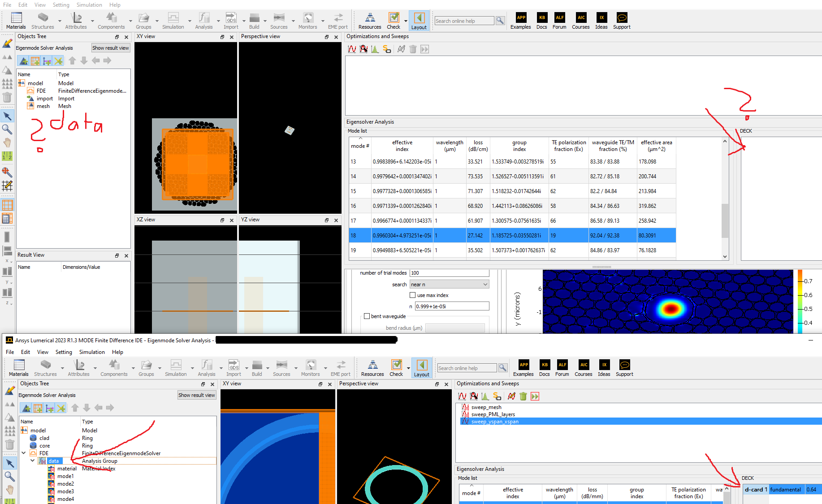Open Setting menu in top window
Screen dimensions: 822x504
pyautogui.click(x=61, y=5)
